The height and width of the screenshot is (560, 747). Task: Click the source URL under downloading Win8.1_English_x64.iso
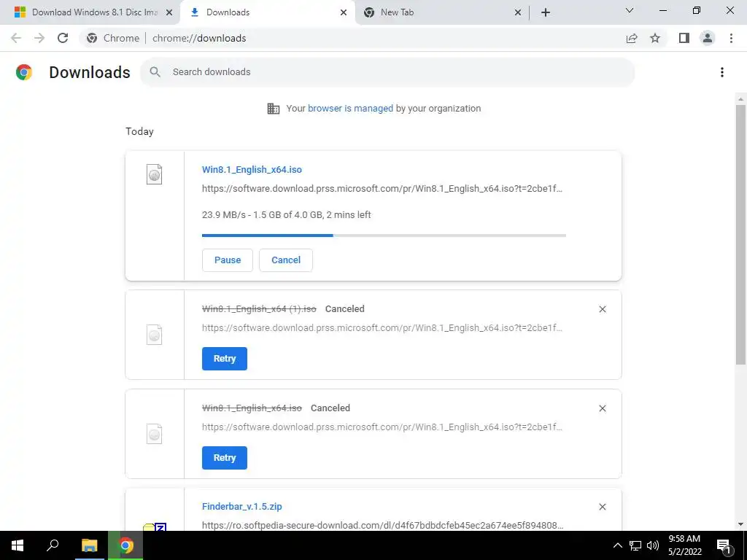(382, 189)
